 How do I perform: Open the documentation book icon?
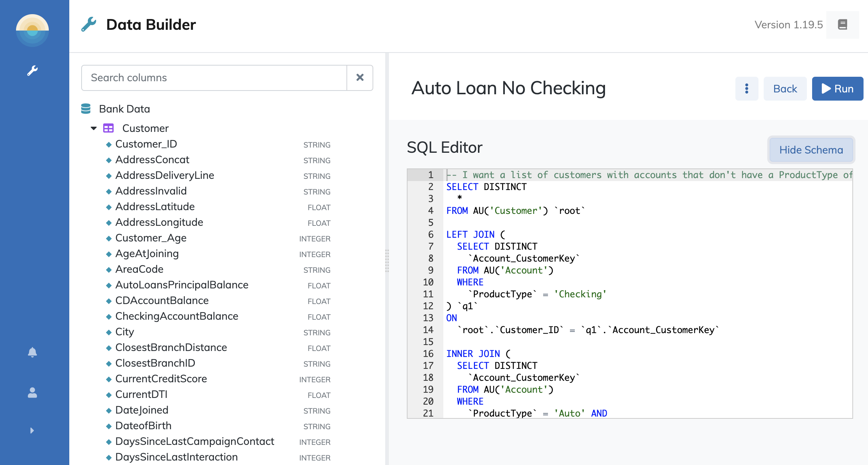(x=842, y=25)
